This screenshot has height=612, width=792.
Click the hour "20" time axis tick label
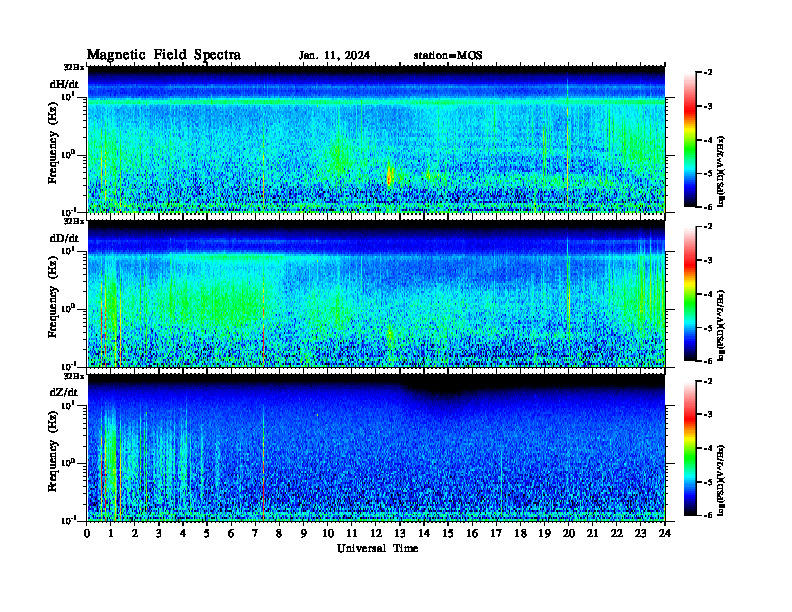(x=569, y=534)
